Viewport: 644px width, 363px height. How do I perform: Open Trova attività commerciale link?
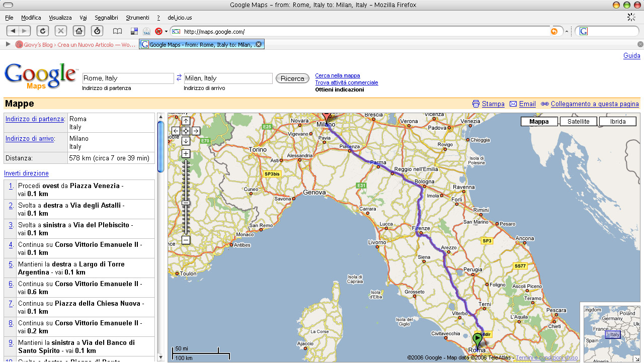click(x=347, y=82)
